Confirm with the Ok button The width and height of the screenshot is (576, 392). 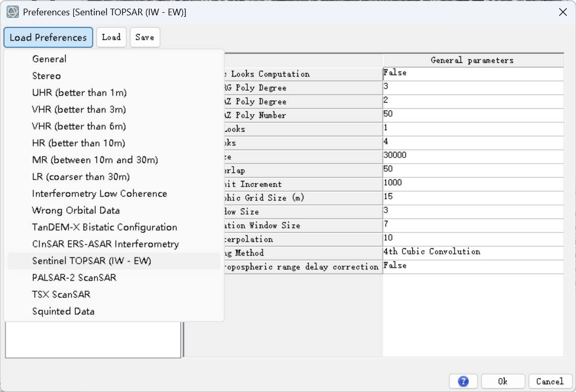(x=503, y=381)
